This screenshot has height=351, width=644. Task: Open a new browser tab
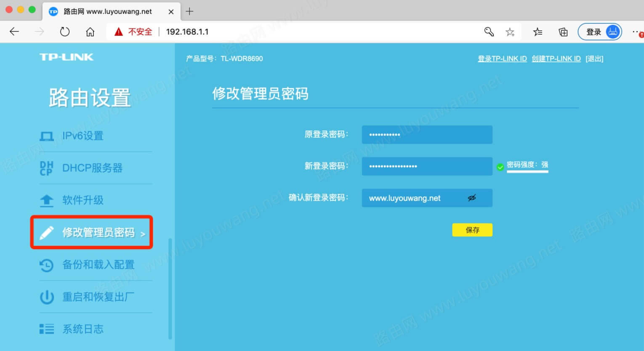point(189,11)
